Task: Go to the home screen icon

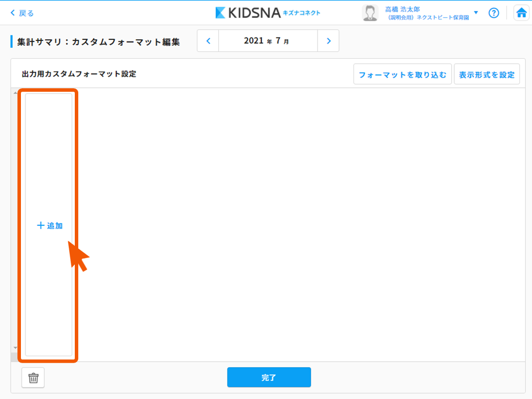Action: [x=522, y=13]
